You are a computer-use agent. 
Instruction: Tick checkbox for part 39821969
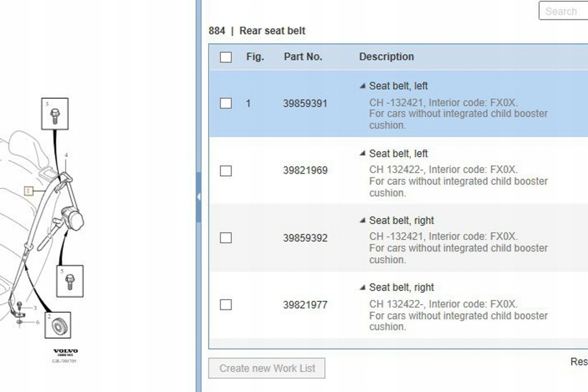(x=226, y=170)
